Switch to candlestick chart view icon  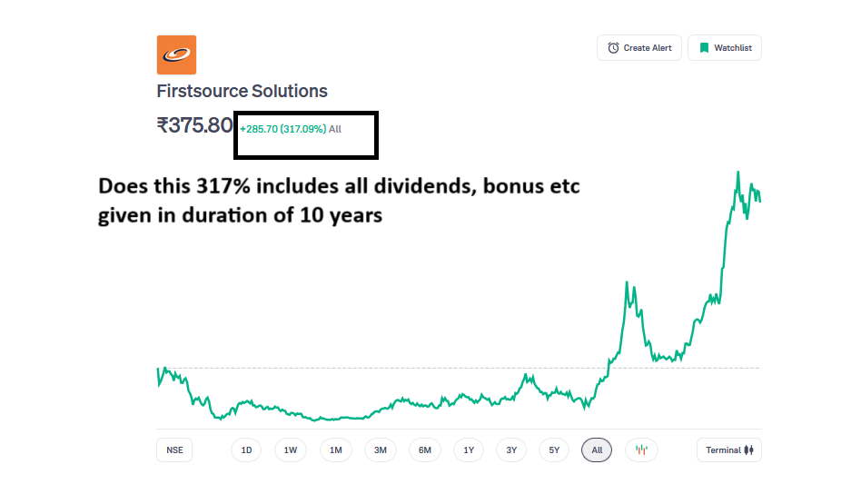point(641,450)
